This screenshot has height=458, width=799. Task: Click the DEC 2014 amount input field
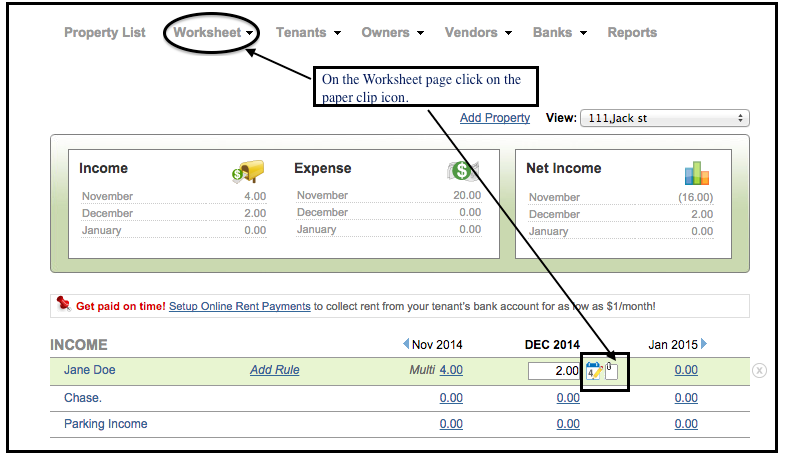point(554,371)
